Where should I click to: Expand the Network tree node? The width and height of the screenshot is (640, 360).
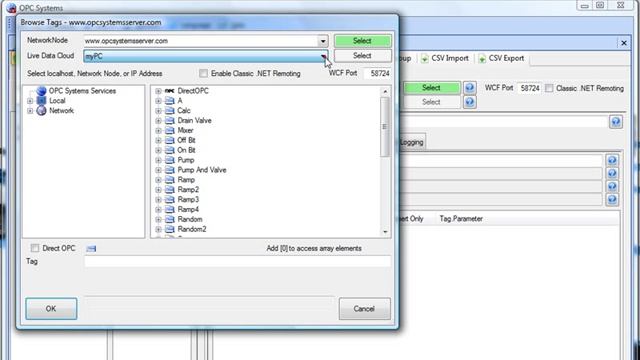pos(30,111)
